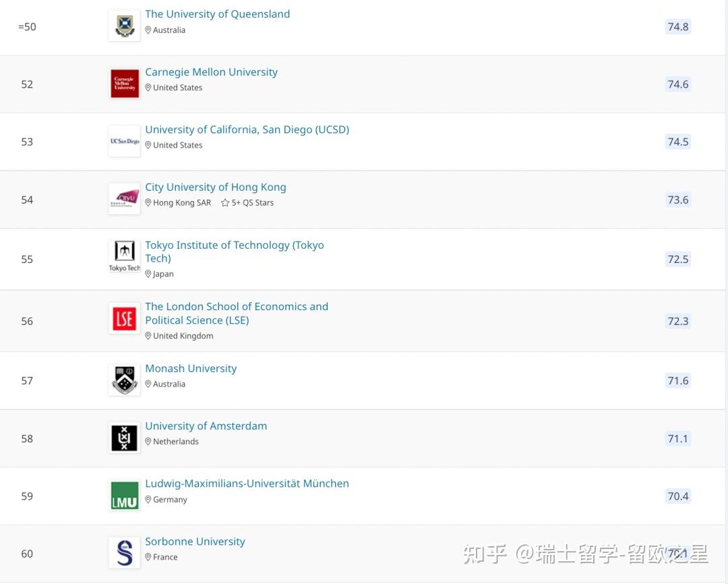Click the red LSE logo
The width and height of the screenshot is (728, 584).
click(125, 319)
